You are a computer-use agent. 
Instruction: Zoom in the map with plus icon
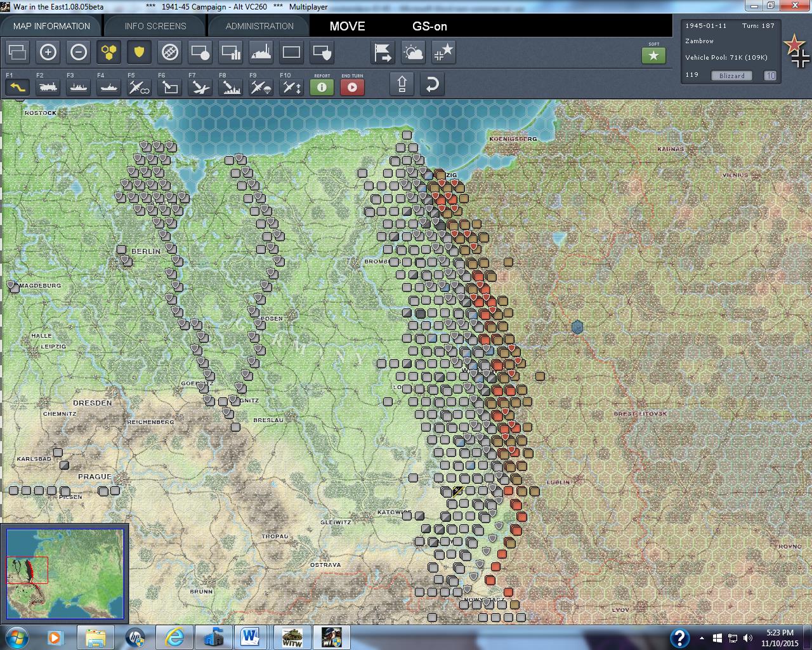48,52
